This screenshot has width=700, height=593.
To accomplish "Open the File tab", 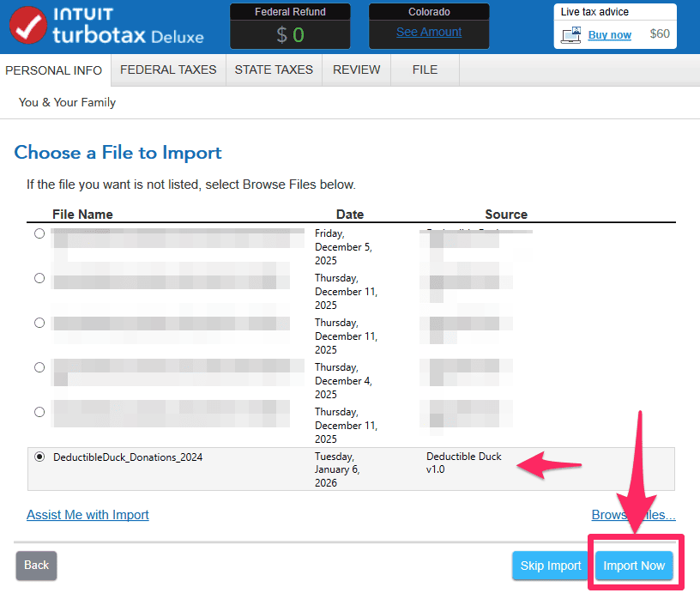I will tap(425, 70).
